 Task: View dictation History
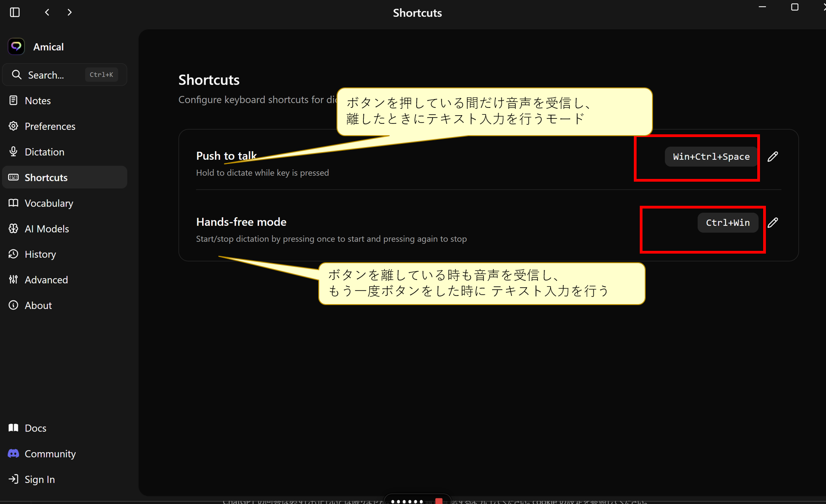point(40,254)
